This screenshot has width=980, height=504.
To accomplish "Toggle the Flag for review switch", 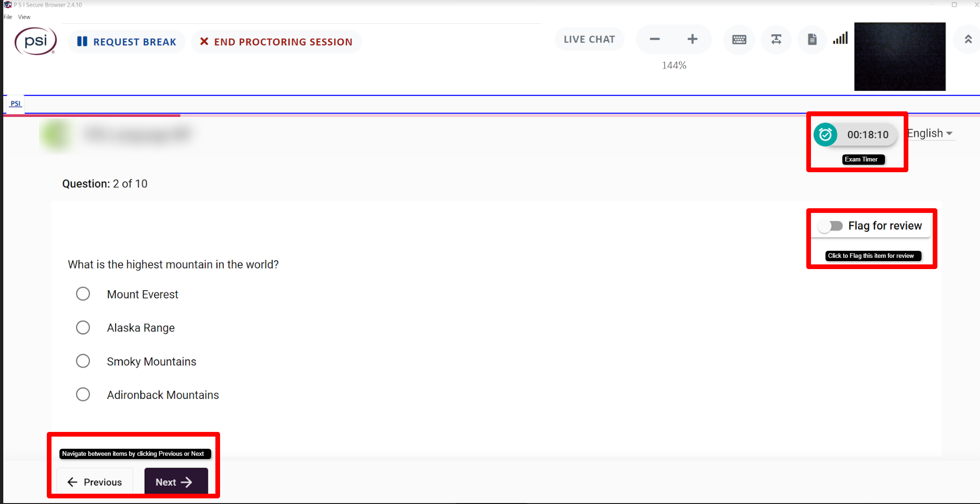I will coord(830,226).
